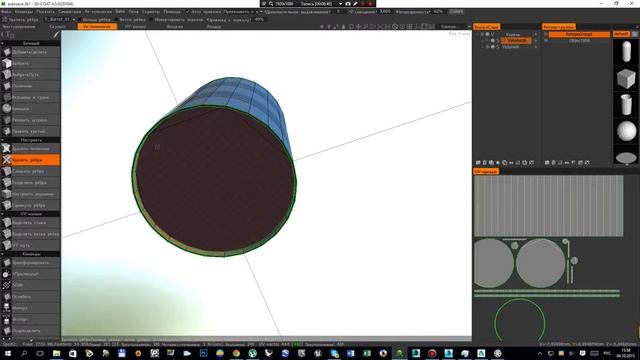Image resolution: width=640 pixels, height=360 pixels.
Task: Choose the Select tool in Basic section
Action: 30,63
